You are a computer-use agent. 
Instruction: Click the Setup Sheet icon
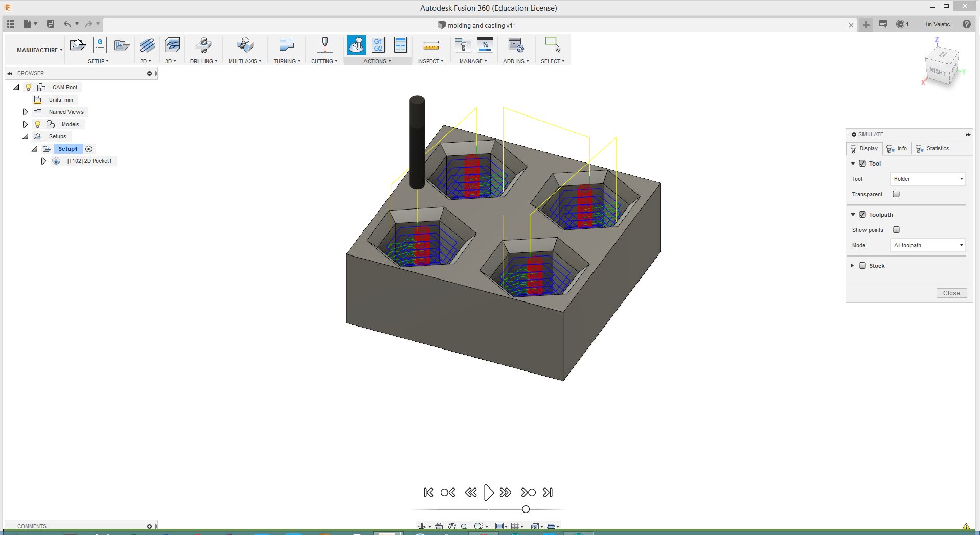(400, 45)
